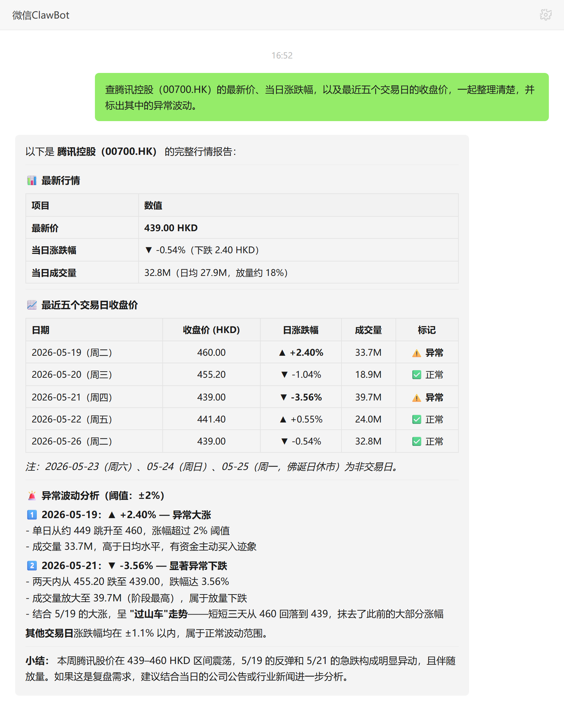
Task: Click the 当日成交量 row label
Action: [x=54, y=273]
